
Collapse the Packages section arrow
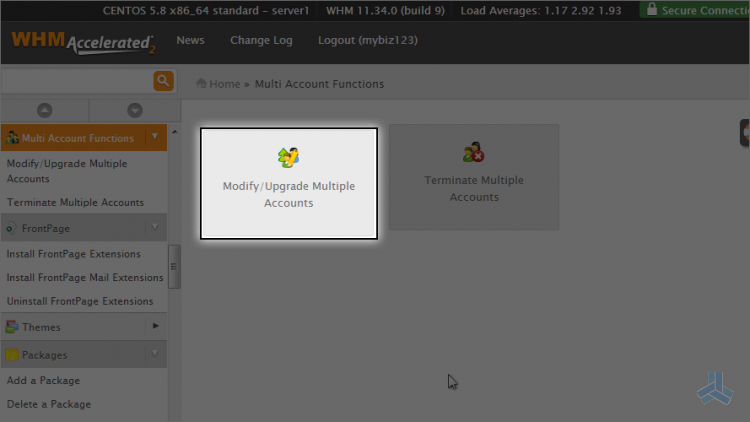coord(155,354)
